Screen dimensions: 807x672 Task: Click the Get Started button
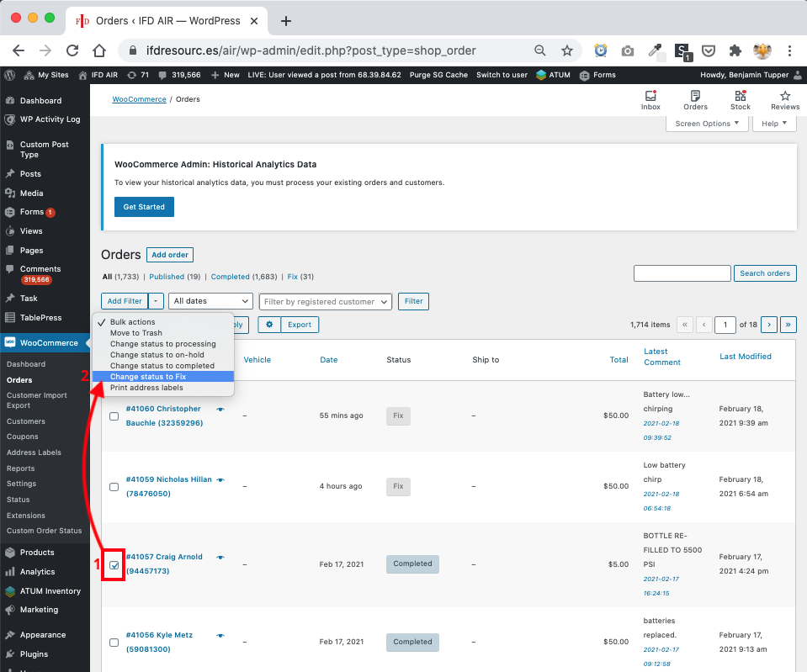click(x=144, y=207)
